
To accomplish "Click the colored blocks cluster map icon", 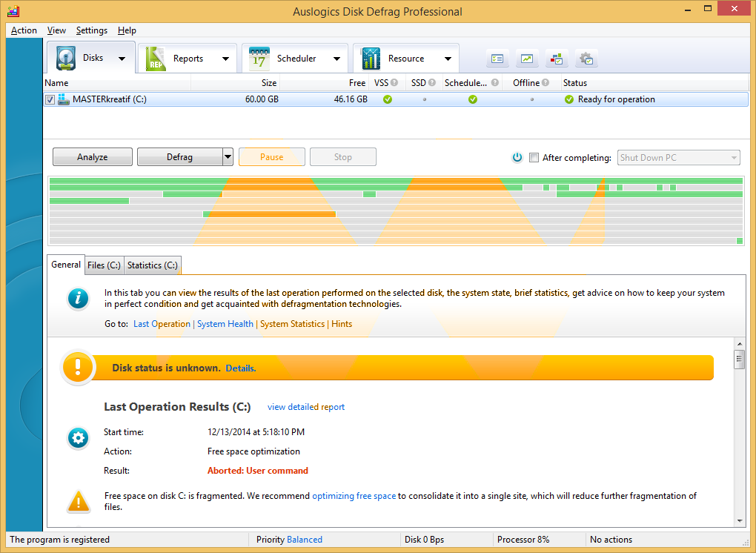I will 557,59.
